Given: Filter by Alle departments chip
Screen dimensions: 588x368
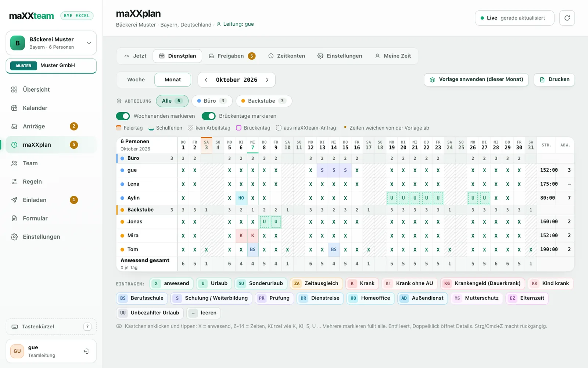Looking at the screenshot, I should (172, 101).
